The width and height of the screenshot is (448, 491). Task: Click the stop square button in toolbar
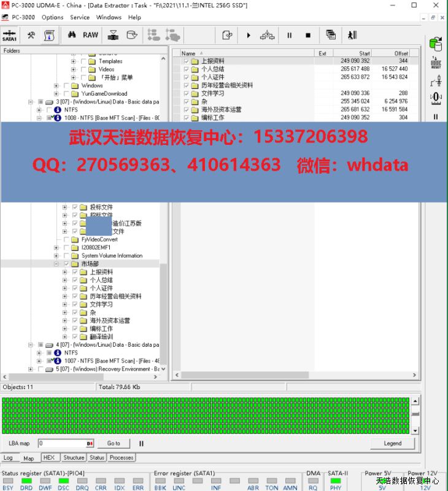[308, 35]
